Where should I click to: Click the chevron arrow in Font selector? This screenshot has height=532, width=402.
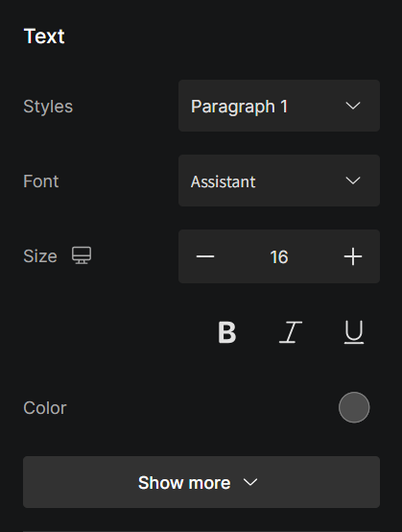353,181
